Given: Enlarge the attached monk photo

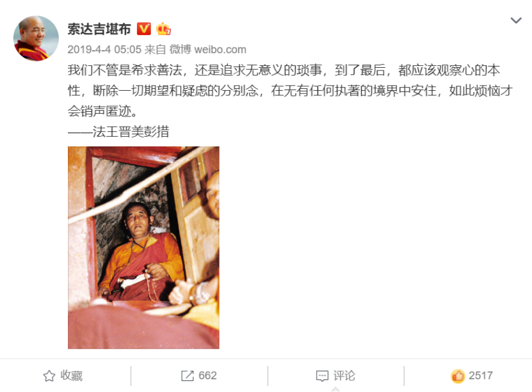Looking at the screenshot, I should tap(143, 247).
